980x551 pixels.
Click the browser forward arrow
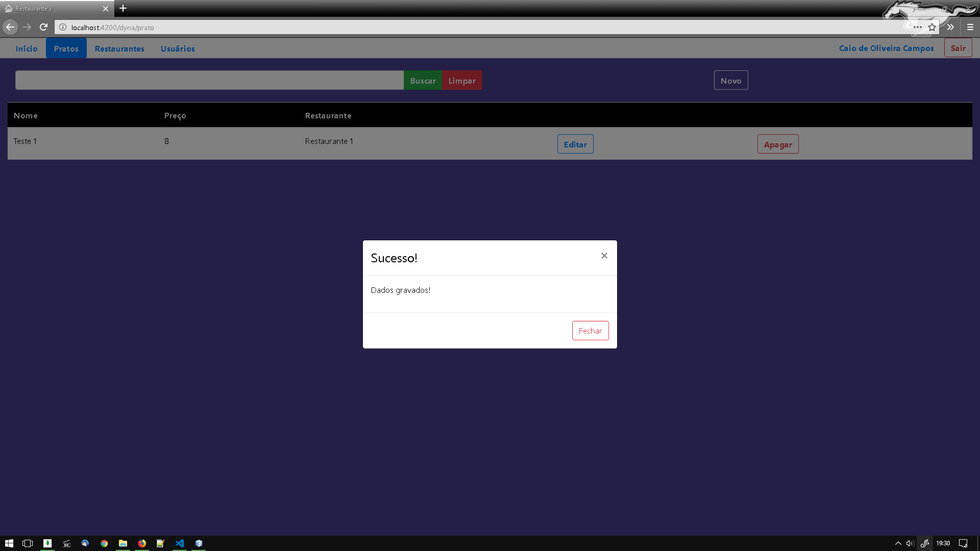(x=27, y=27)
